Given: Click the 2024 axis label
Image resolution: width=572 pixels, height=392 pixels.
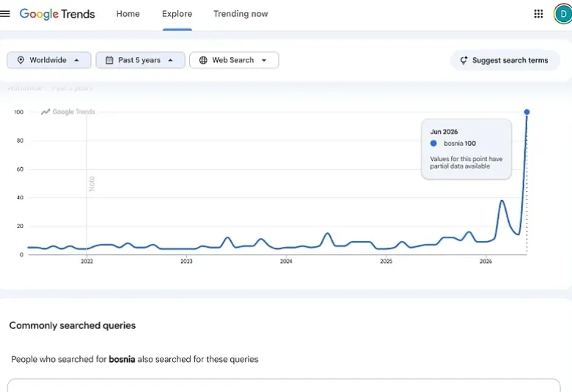Looking at the screenshot, I should click(x=286, y=261).
